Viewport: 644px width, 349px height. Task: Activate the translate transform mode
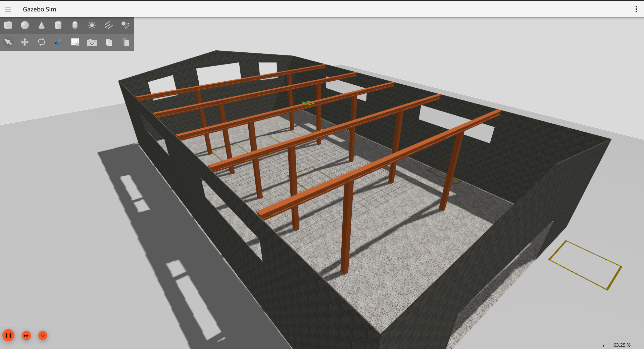24,42
